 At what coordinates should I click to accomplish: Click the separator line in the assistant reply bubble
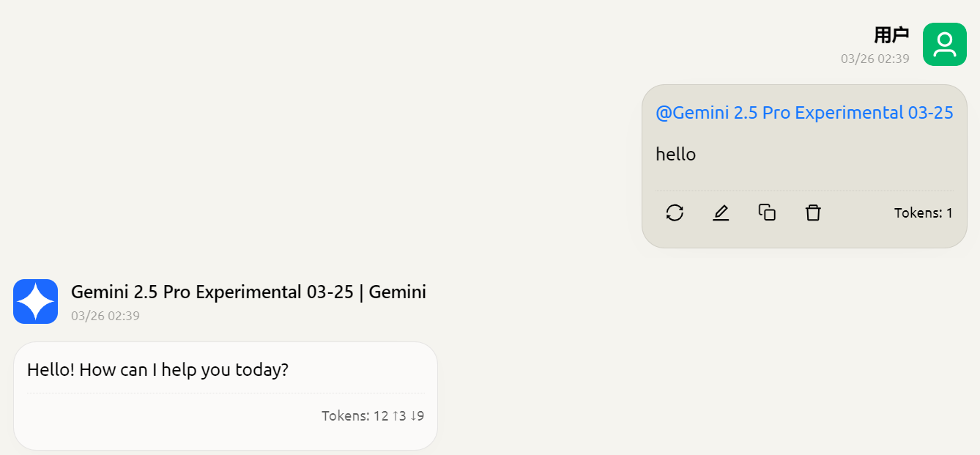[226, 393]
